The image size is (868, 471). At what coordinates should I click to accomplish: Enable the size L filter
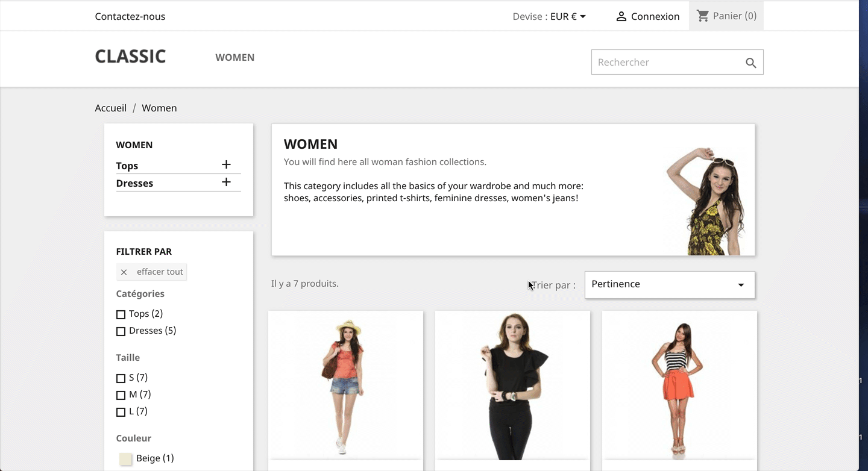click(121, 411)
